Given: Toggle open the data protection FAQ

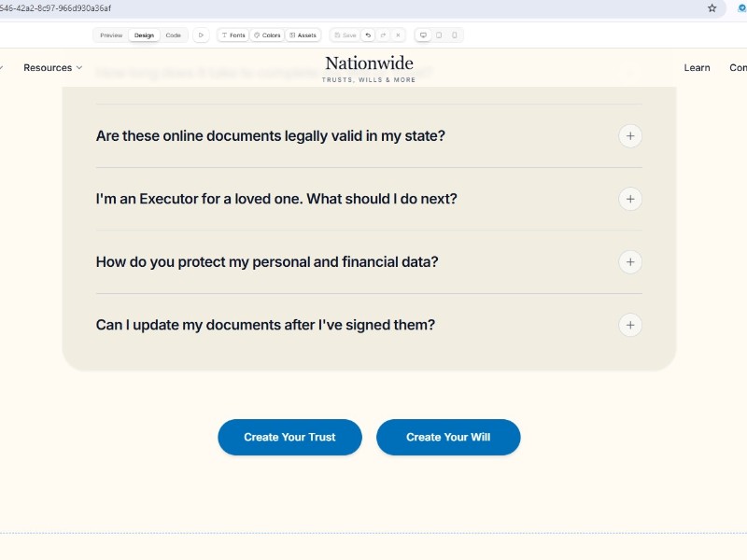Looking at the screenshot, I should point(630,262).
